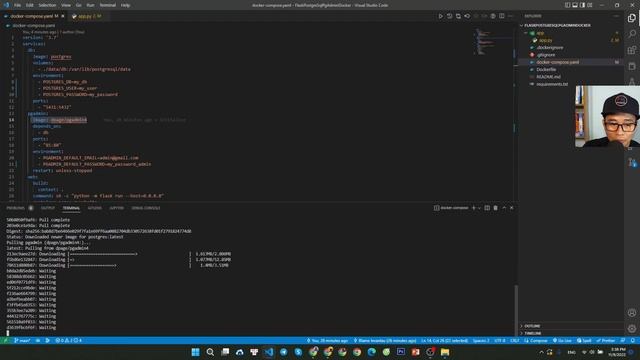This screenshot has height=360, width=640.
Task: Close the docker-compose.yaml editor tab
Action: click(x=63, y=16)
